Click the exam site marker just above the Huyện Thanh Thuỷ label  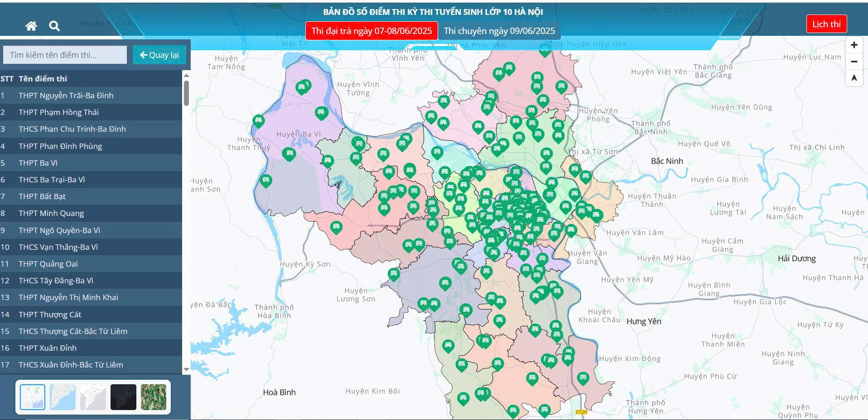pos(258,121)
